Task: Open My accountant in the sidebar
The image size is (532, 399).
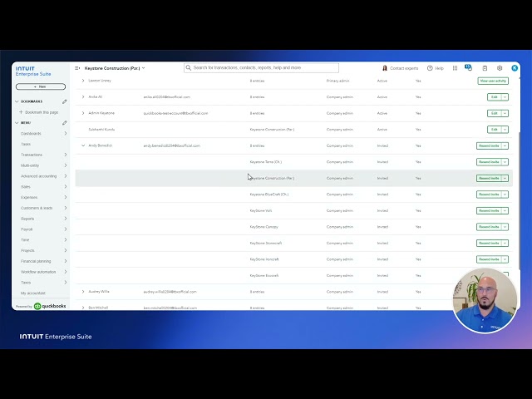Action: click(33, 293)
